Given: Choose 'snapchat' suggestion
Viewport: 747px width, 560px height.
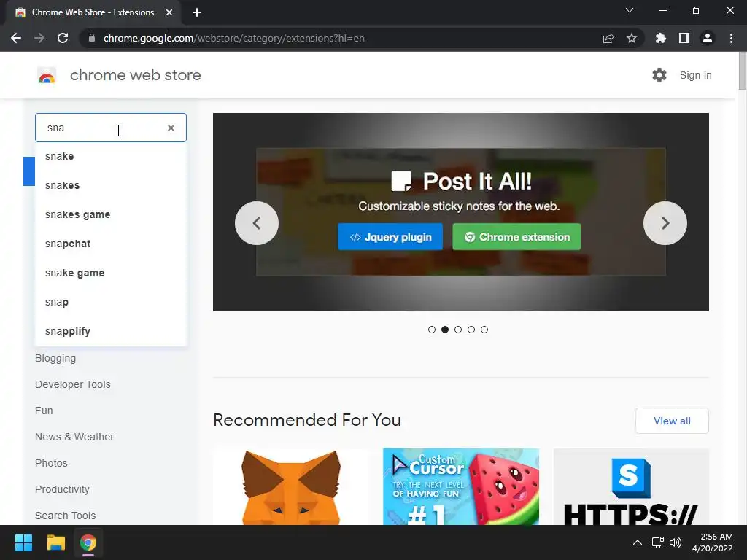Looking at the screenshot, I should coord(111,244).
